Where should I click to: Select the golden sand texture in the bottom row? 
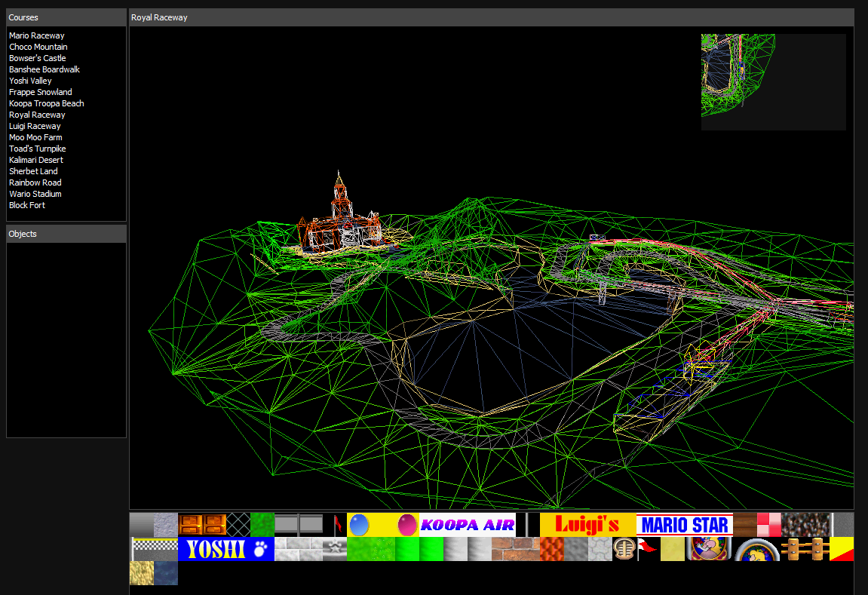point(142,573)
